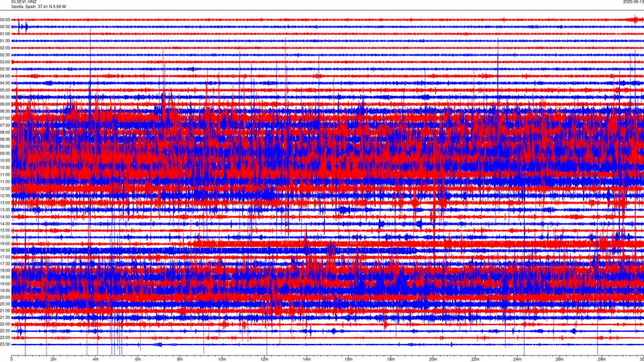Click the 10m mark on the minute axis
The height and width of the screenshot is (362, 644).
[x=222, y=359]
